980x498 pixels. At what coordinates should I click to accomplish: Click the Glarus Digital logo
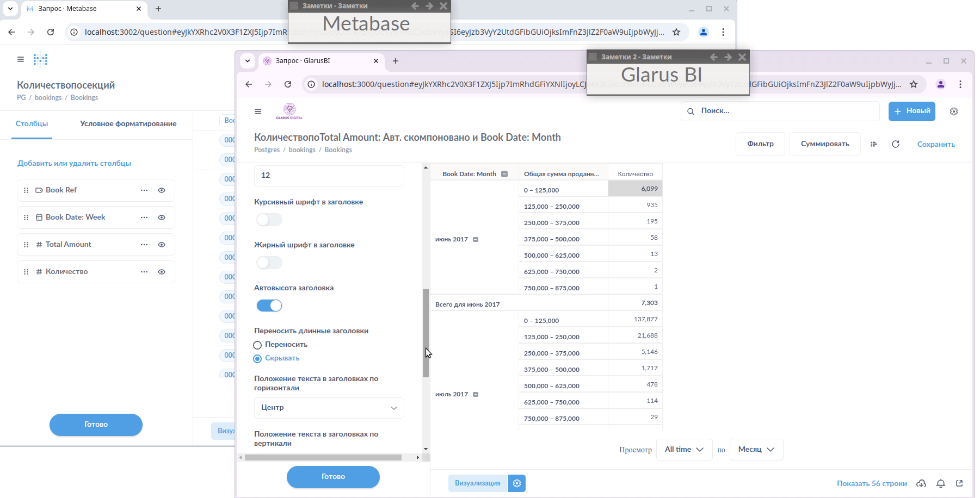[x=289, y=111]
